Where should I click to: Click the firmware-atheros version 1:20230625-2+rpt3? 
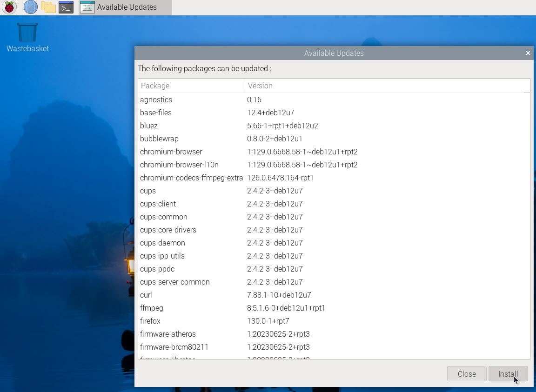(278, 334)
